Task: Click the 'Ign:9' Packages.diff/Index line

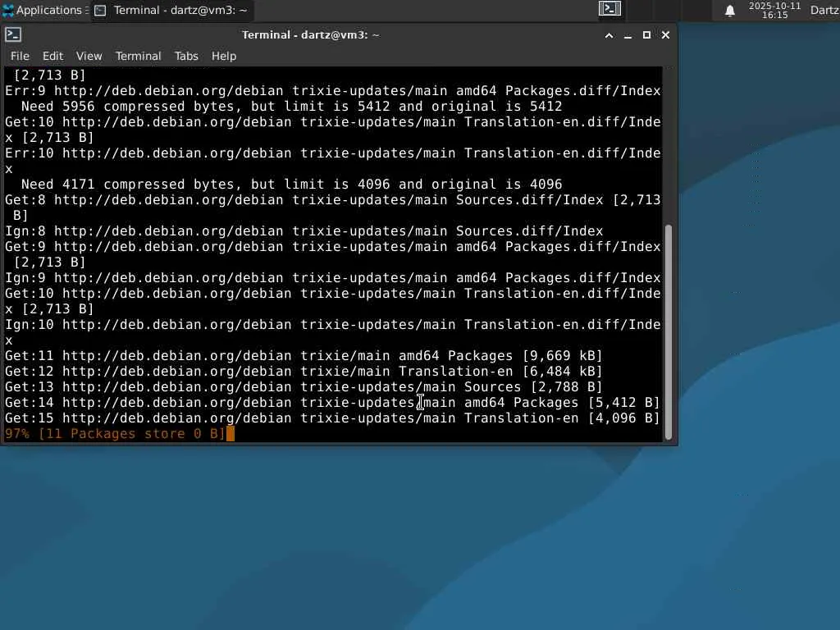Action: (x=333, y=278)
